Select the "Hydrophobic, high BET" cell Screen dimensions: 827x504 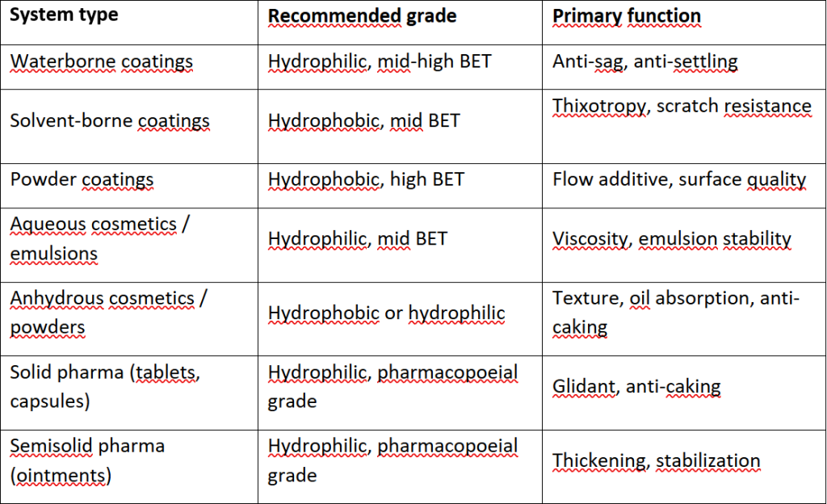point(366,179)
